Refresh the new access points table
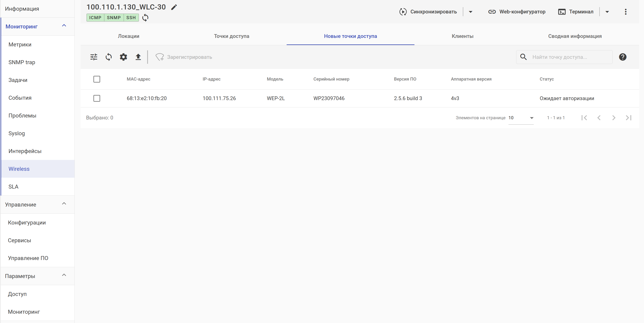644x323 pixels. [108, 57]
